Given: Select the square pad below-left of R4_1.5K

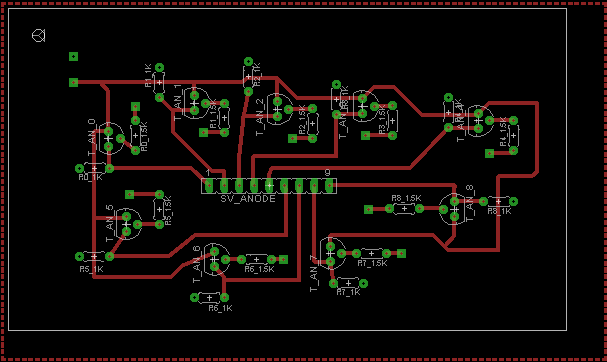Looking at the screenshot, I should [x=490, y=154].
